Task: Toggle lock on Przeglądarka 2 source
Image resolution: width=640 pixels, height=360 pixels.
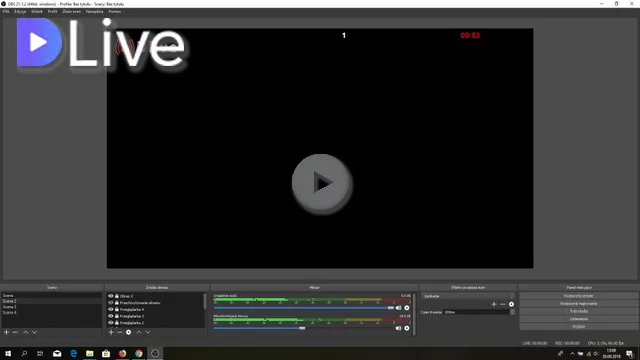Action: coord(117,322)
